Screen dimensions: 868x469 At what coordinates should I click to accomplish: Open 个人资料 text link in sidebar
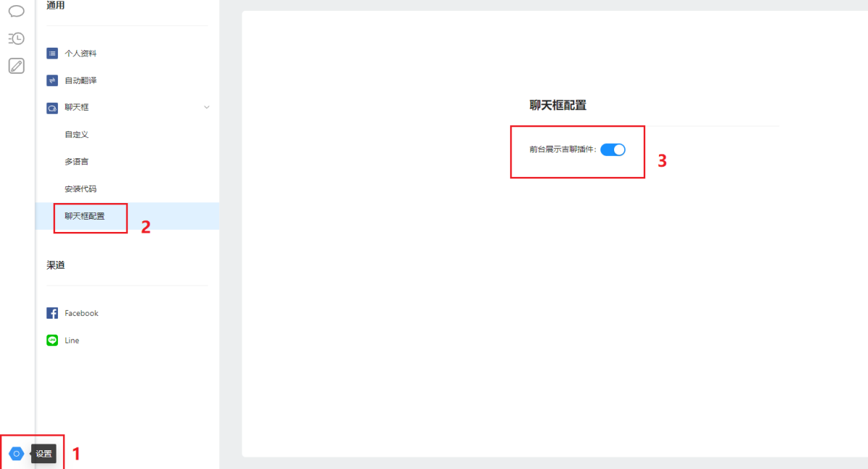point(80,53)
